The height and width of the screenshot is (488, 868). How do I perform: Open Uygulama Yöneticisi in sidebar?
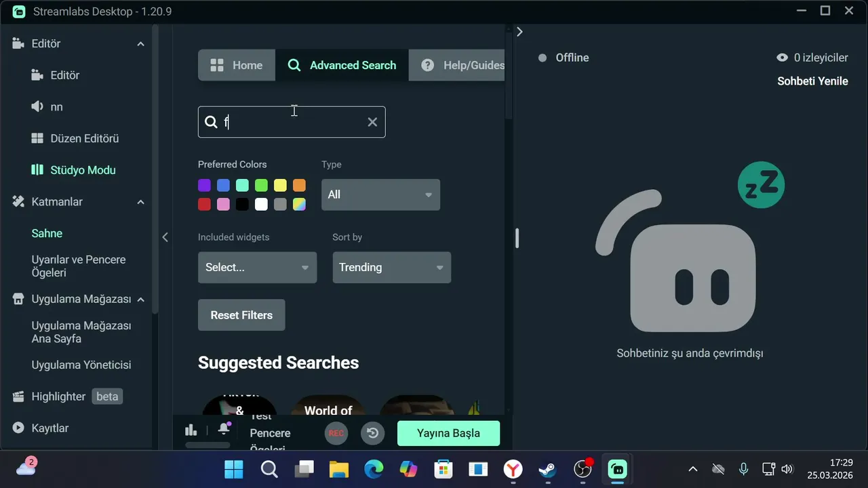pos(81,365)
